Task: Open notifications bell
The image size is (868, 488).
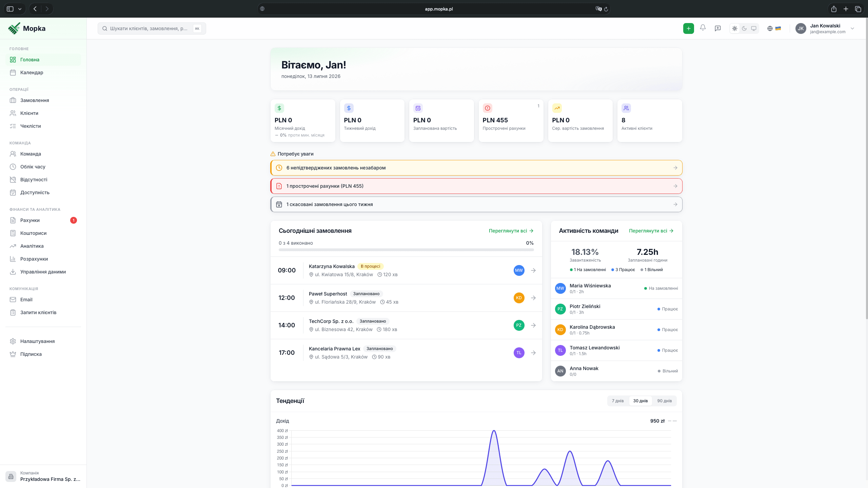Action: (x=703, y=28)
